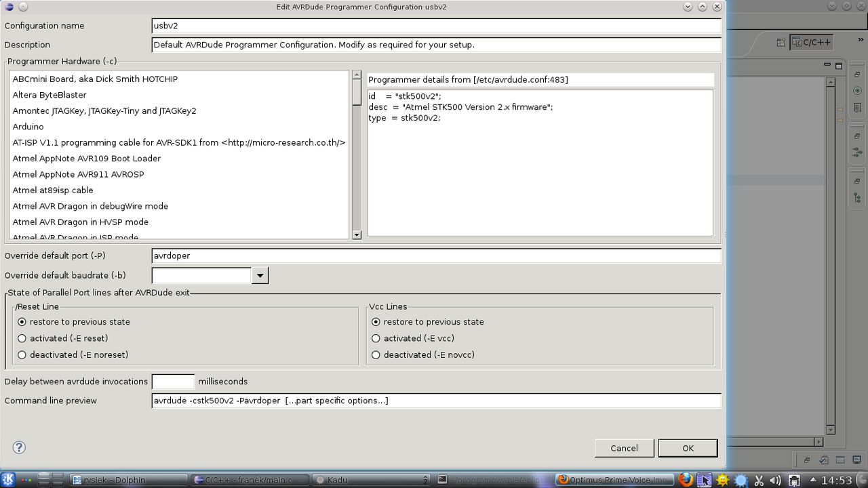Select Vcc Lines restore to previous state
Screen dimensions: 868x488
pos(376,322)
